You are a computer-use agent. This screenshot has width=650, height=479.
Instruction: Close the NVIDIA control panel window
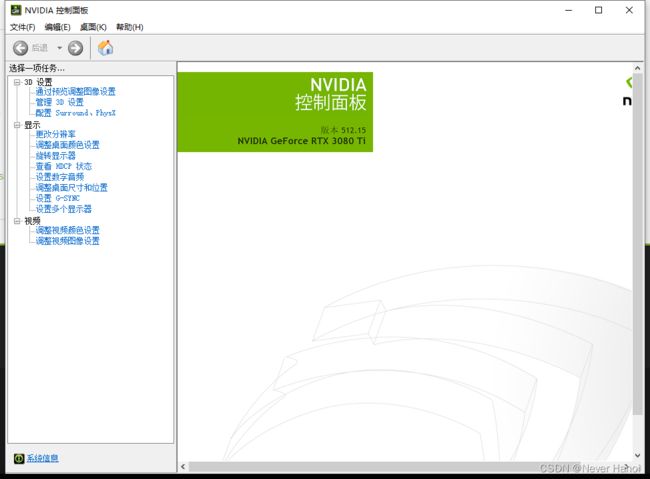click(629, 10)
